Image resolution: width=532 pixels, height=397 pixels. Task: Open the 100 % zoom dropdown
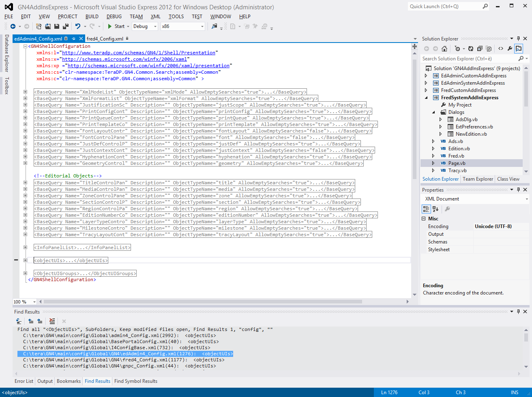tap(34, 302)
